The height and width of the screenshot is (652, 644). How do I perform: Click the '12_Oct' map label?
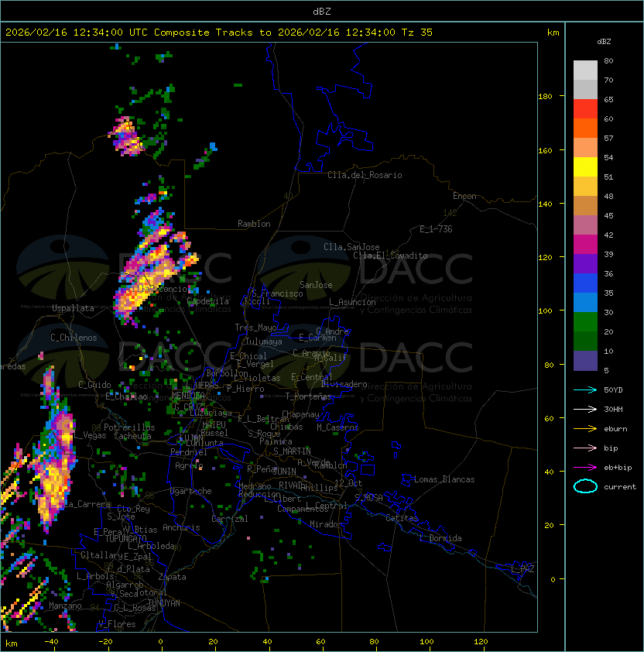pos(348,483)
